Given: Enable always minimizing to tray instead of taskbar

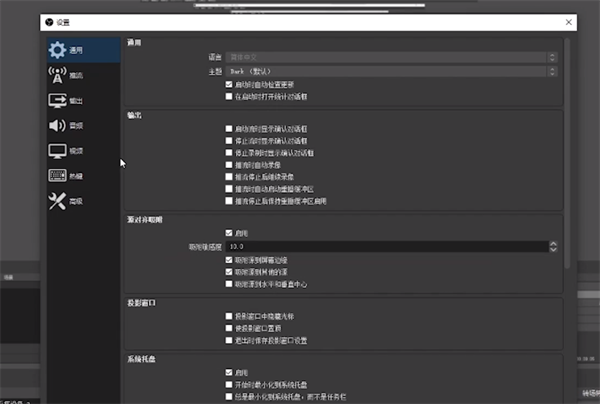Looking at the screenshot, I should [229, 397].
